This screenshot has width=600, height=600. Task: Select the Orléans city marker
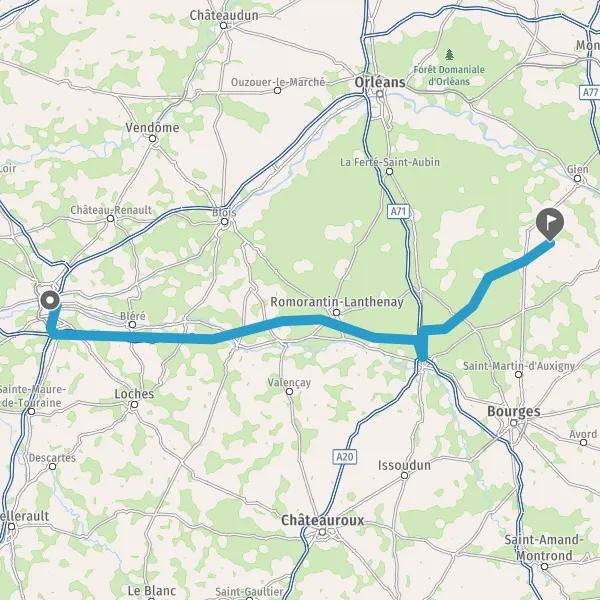pyautogui.click(x=380, y=94)
